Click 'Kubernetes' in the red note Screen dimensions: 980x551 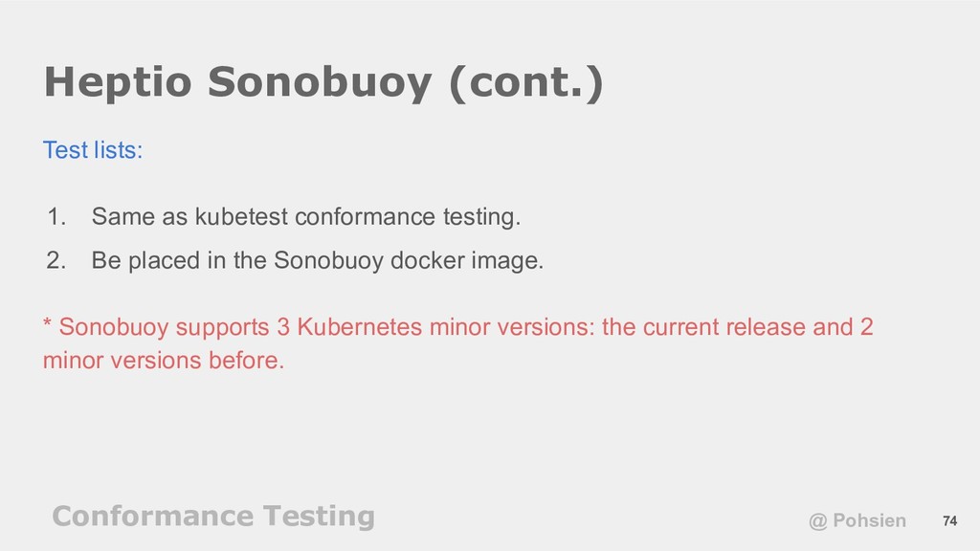click(x=360, y=327)
